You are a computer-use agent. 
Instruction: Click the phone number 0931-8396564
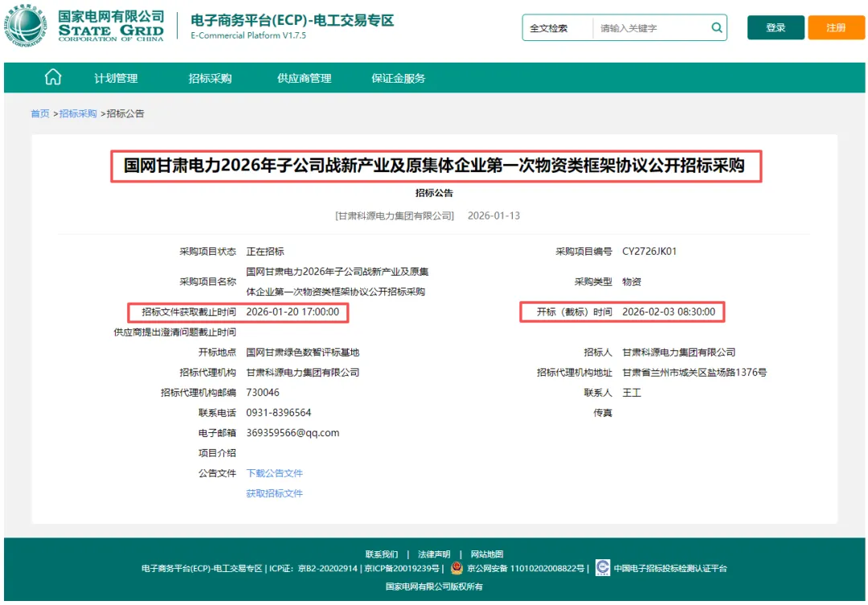pyautogui.click(x=278, y=413)
